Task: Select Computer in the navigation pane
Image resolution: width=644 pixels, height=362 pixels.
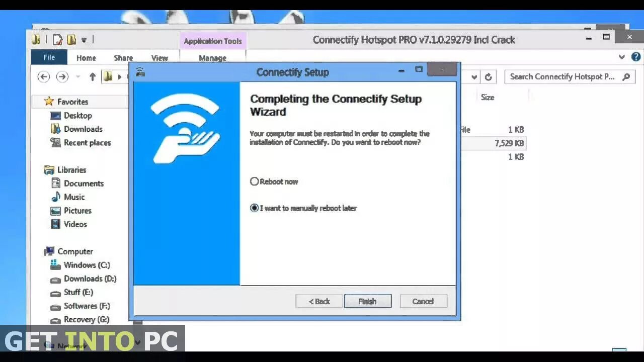Action: point(75,251)
